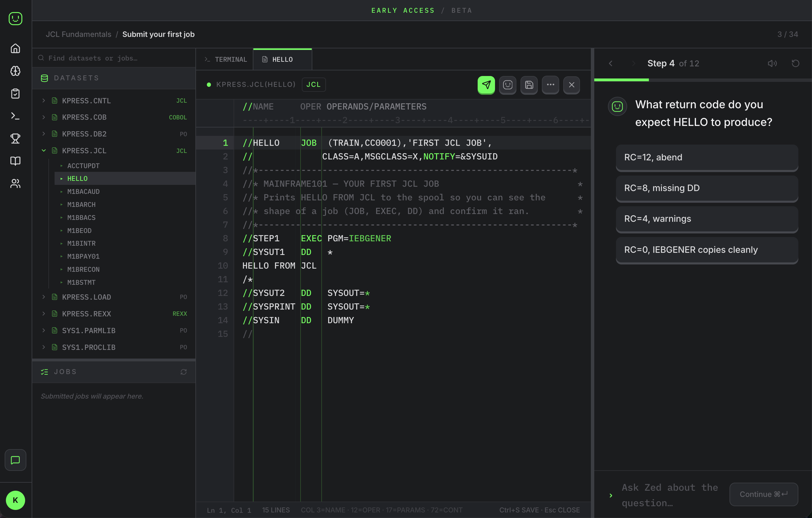The width and height of the screenshot is (812, 518).
Task: Click the lesson step progress bar
Action: tap(703, 80)
